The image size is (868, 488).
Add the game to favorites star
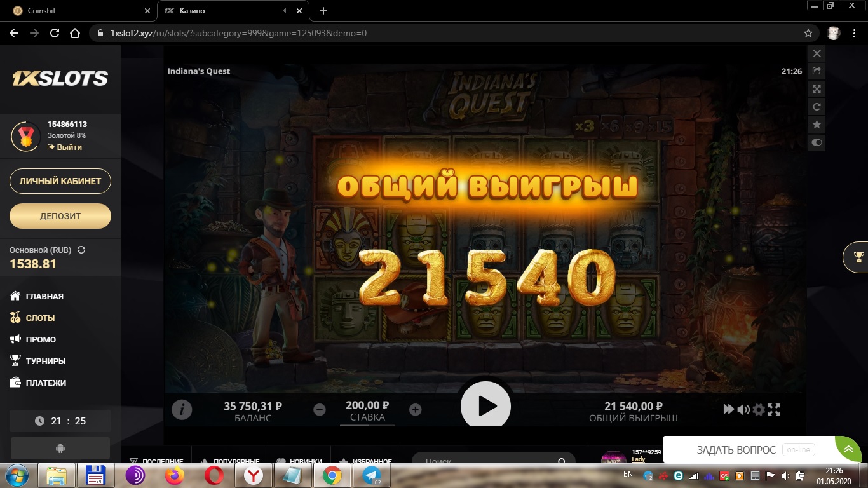click(817, 125)
